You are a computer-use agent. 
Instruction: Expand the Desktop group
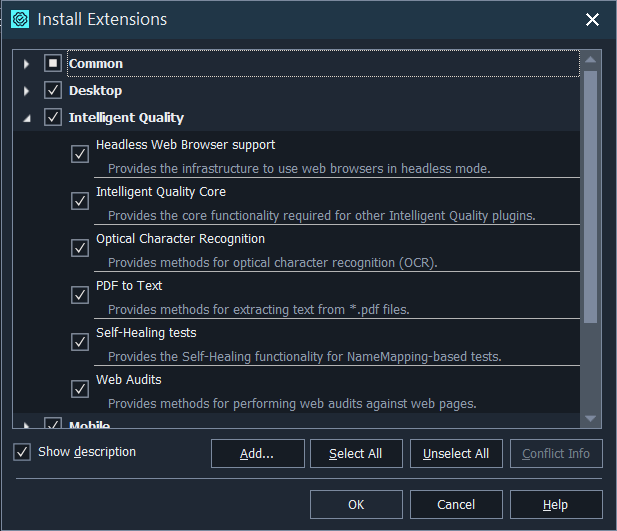point(27,91)
